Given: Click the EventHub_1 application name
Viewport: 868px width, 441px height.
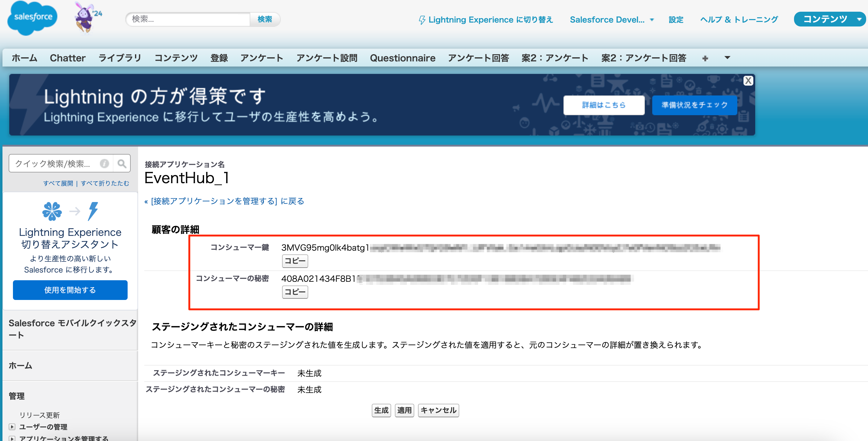Looking at the screenshot, I should click(187, 178).
